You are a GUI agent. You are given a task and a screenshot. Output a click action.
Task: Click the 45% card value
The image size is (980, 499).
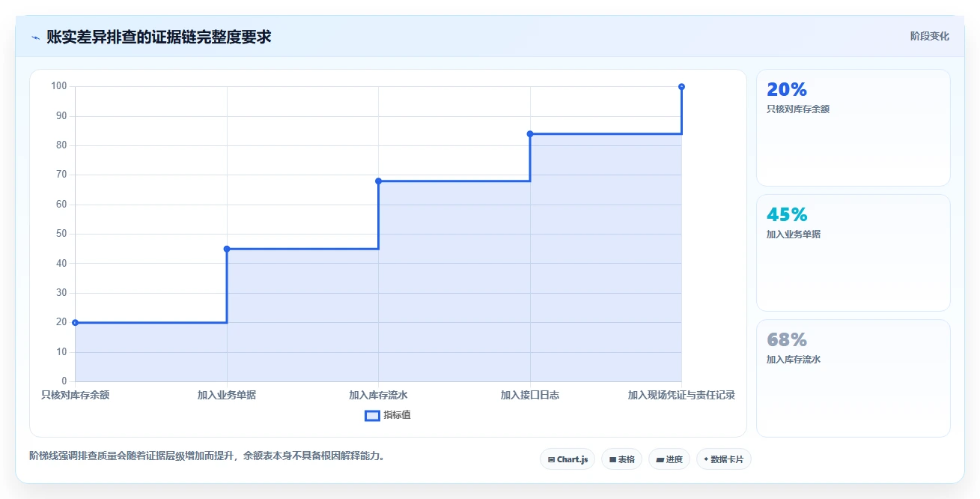coord(787,215)
